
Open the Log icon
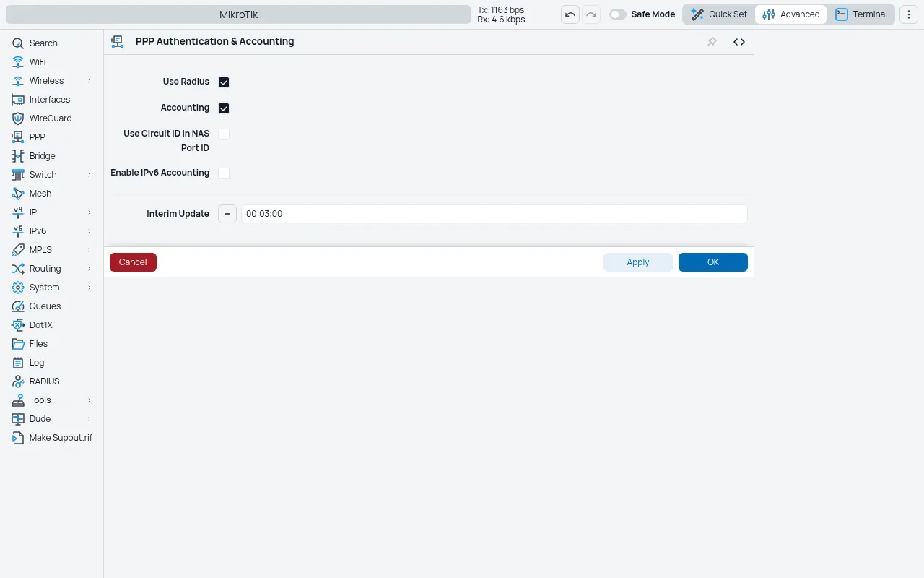(x=18, y=363)
